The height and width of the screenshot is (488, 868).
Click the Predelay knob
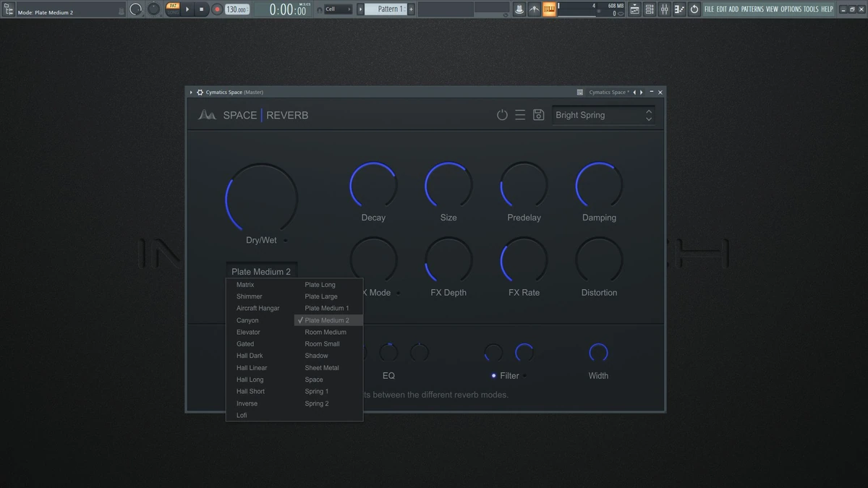[x=524, y=185]
